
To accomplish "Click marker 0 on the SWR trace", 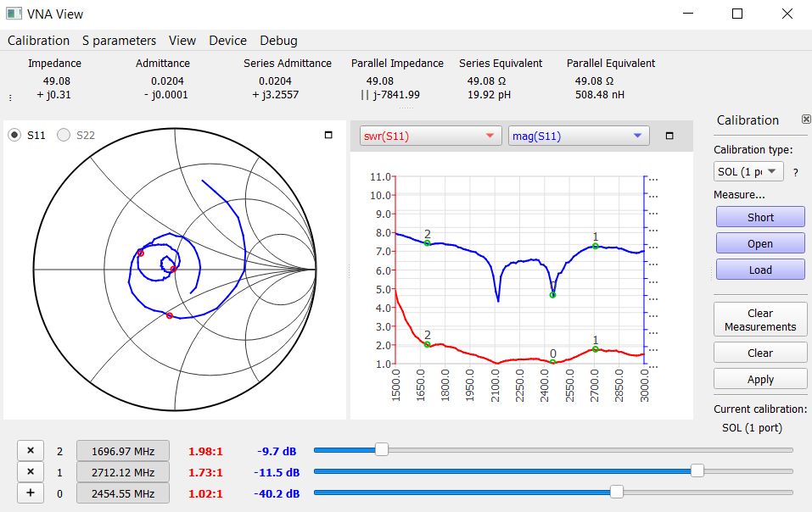I will [x=552, y=362].
